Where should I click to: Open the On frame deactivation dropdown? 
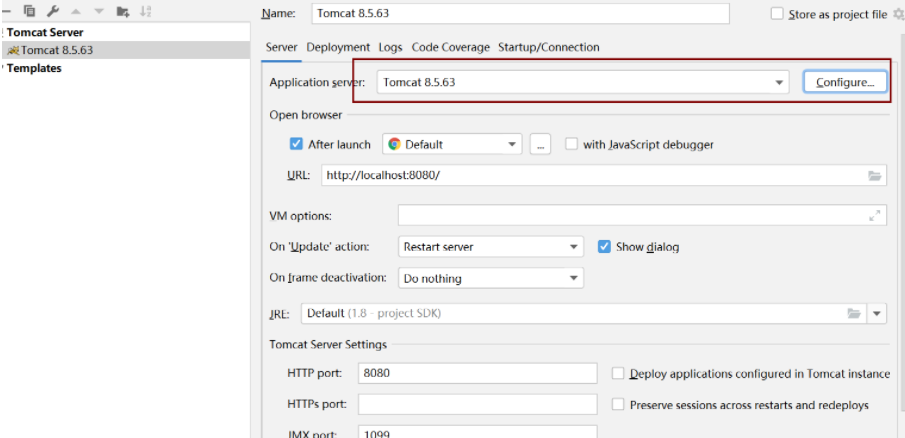[574, 278]
